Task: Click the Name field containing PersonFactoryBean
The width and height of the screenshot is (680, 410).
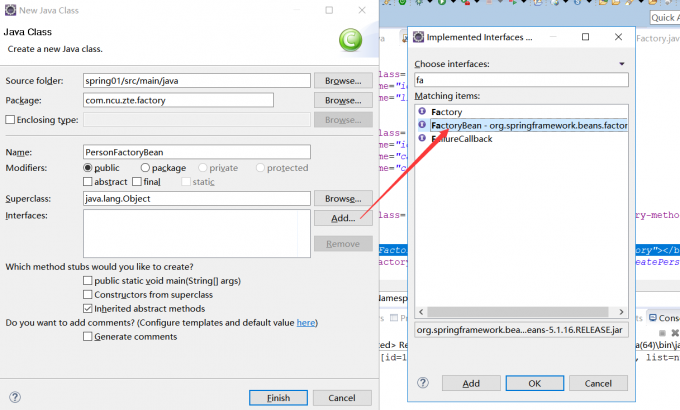Action: click(x=197, y=152)
